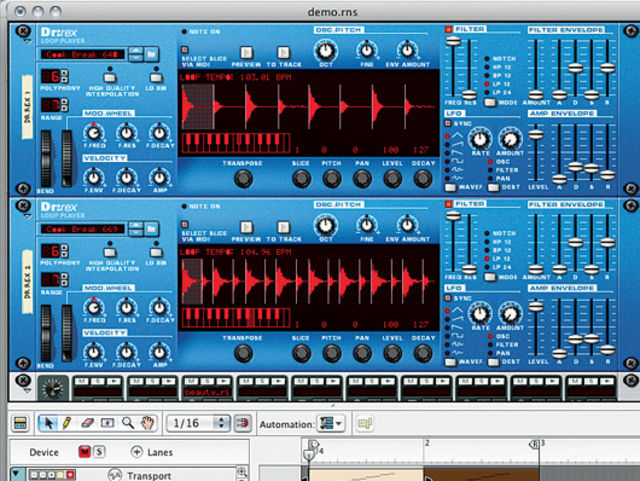Click the Redrum device's large knob
640x481 pixels.
tap(53, 388)
